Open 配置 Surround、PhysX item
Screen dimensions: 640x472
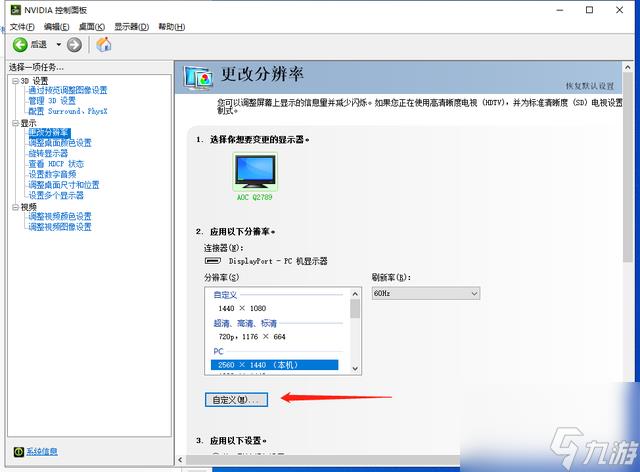(68, 111)
